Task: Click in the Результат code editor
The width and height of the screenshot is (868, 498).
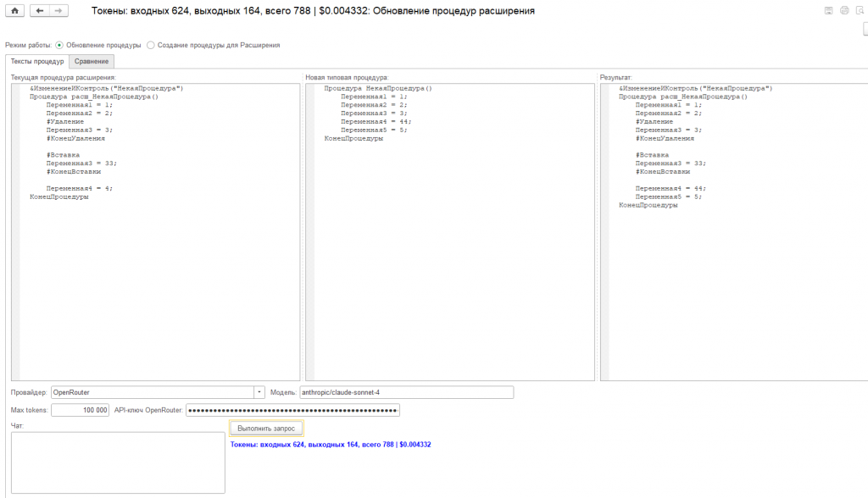Action: click(x=734, y=232)
